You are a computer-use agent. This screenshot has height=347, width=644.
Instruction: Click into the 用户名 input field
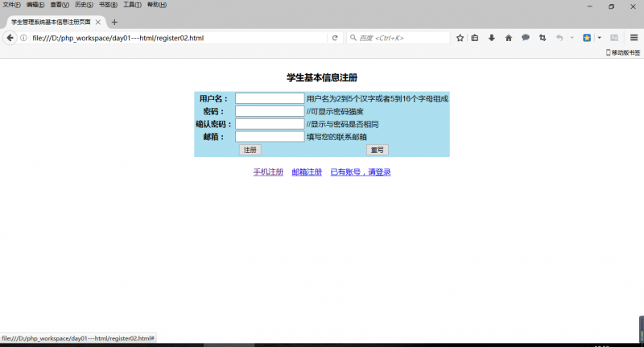pos(269,98)
